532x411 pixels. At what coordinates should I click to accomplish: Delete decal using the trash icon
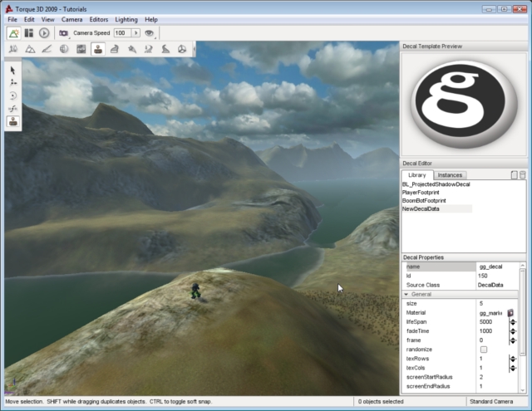[522, 175]
